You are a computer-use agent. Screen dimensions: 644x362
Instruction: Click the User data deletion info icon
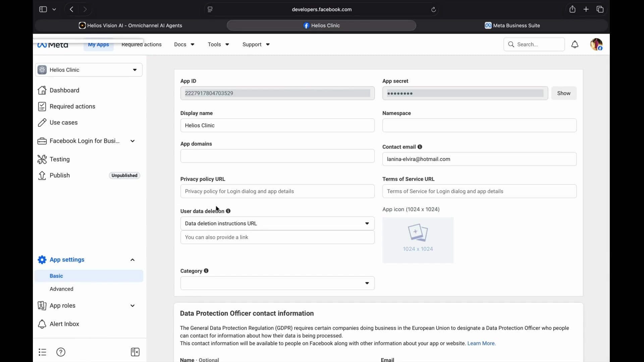[x=228, y=211]
